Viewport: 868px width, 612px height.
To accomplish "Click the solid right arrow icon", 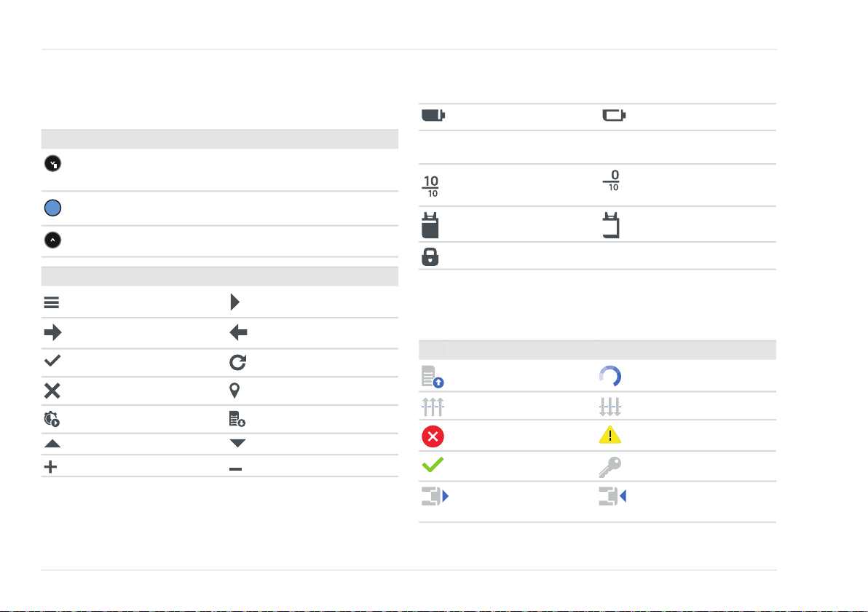I will (x=52, y=333).
